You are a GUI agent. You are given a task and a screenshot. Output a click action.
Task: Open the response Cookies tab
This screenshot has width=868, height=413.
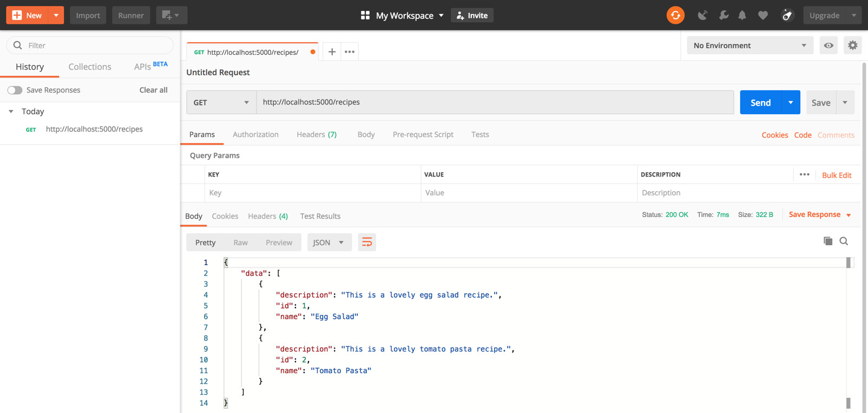pos(225,216)
